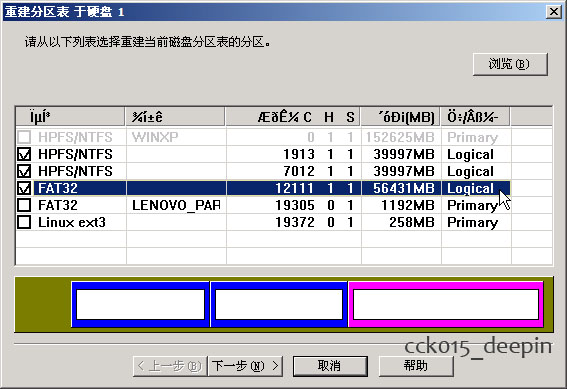Check the LENOVO_PAR FAT32 partition checkbox
567x389 pixels.
click(x=24, y=205)
